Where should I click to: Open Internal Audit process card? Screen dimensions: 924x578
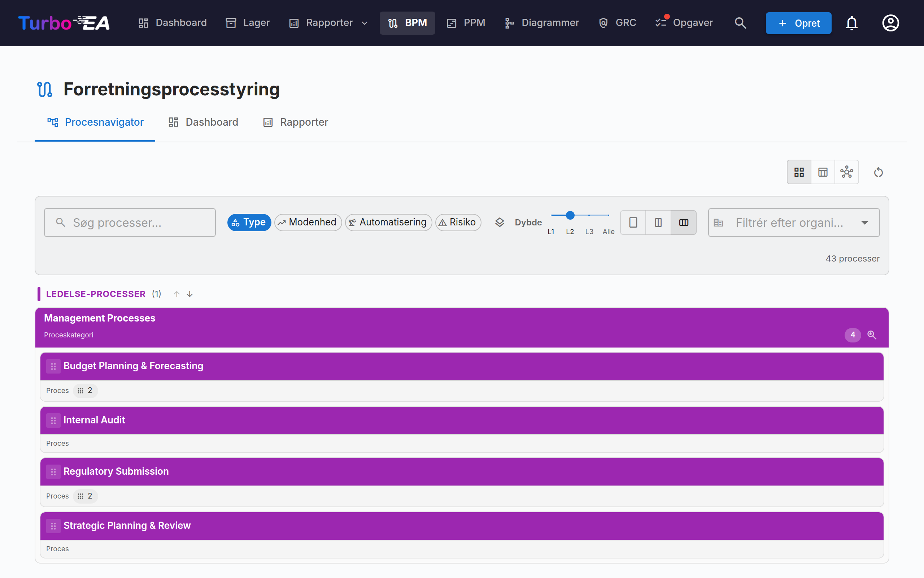[462, 429]
